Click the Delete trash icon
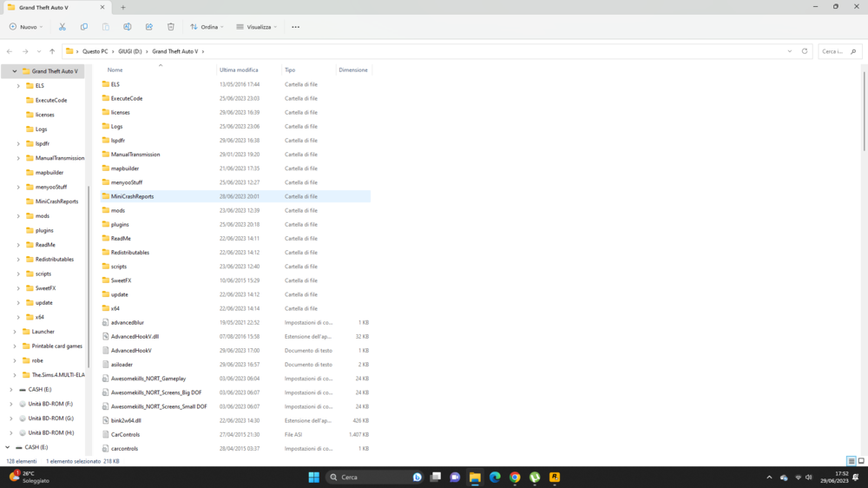868x488 pixels. [170, 27]
